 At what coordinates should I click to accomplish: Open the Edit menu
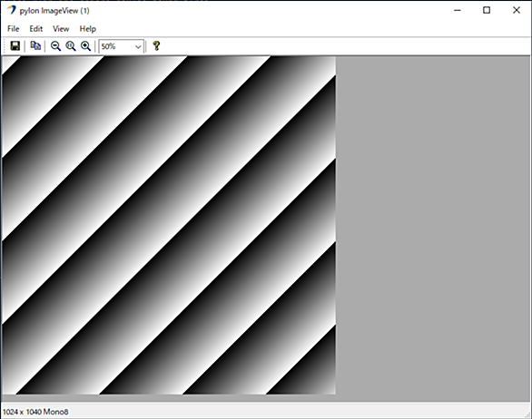[x=36, y=29]
